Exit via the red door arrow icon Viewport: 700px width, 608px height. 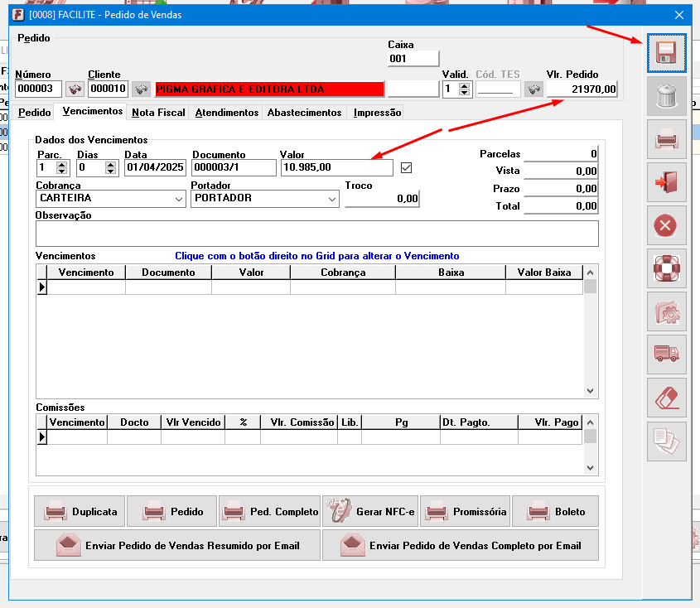tap(667, 182)
